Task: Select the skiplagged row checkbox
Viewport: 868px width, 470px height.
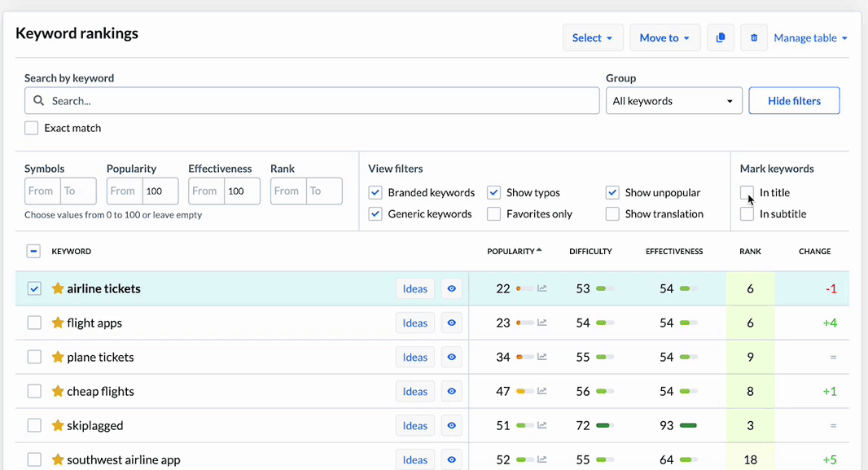Action: click(34, 426)
